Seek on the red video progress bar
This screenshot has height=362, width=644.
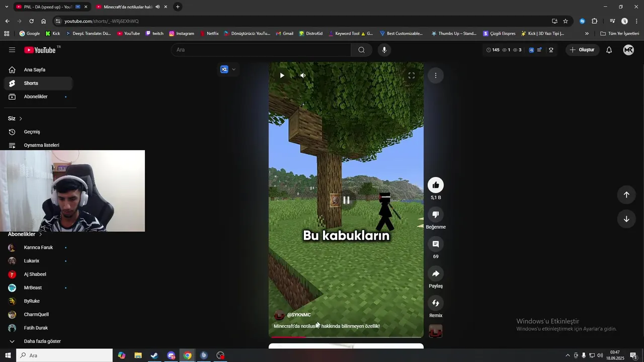pos(346,337)
